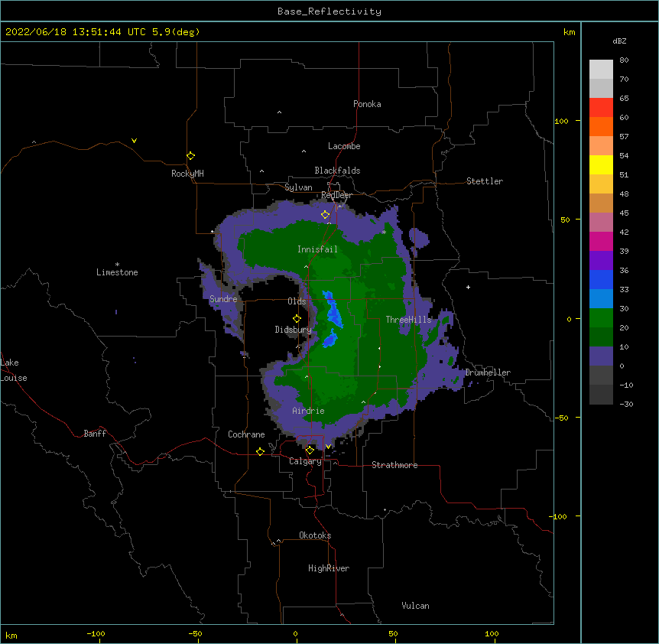Click the Airdrie label

click(x=308, y=411)
